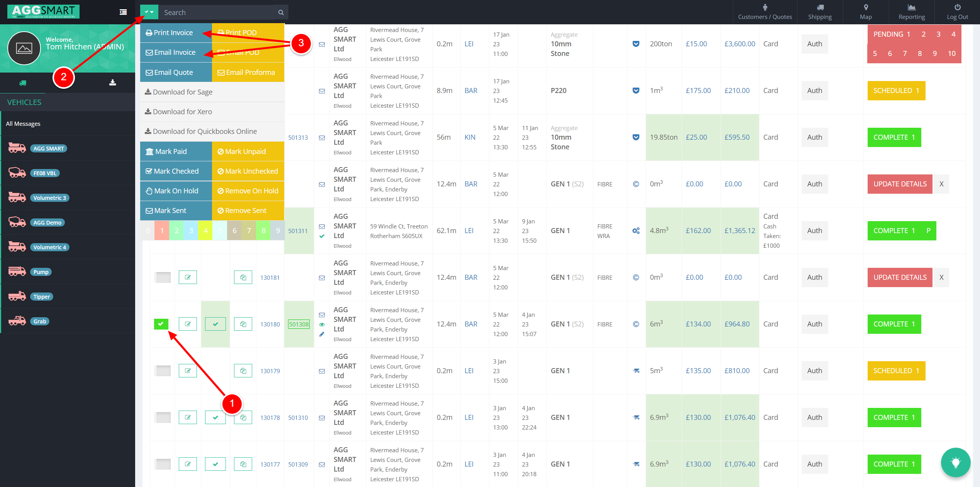Image resolution: width=980 pixels, height=487 pixels.
Task: Click the X button beside order 130181 UPDATE DETAILS
Action: [x=941, y=277]
